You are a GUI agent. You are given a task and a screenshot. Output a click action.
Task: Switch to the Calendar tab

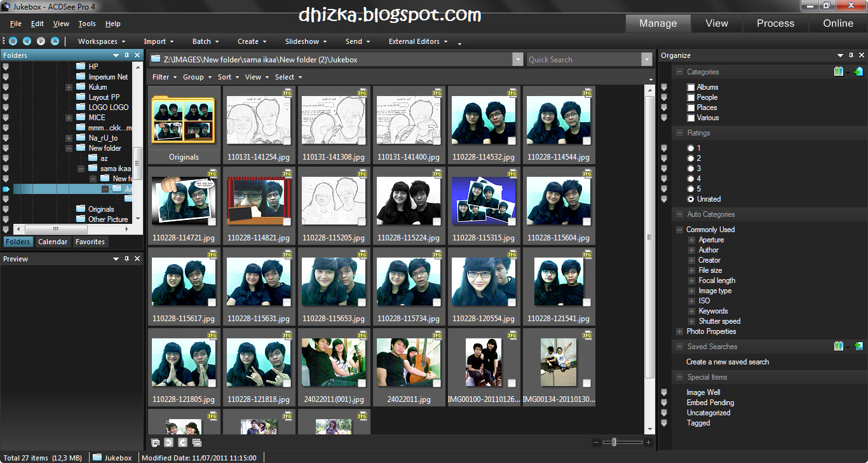[53, 242]
